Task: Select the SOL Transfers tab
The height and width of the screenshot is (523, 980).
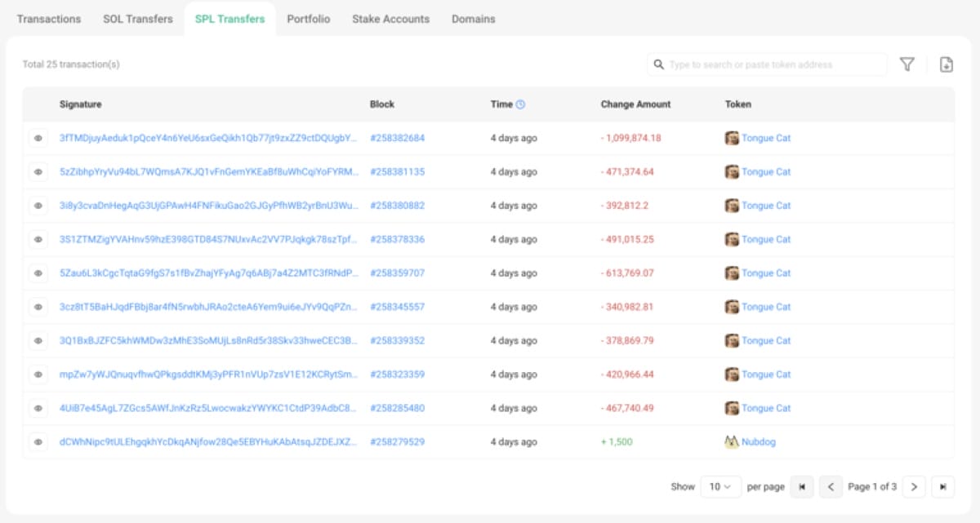Action: tap(138, 19)
